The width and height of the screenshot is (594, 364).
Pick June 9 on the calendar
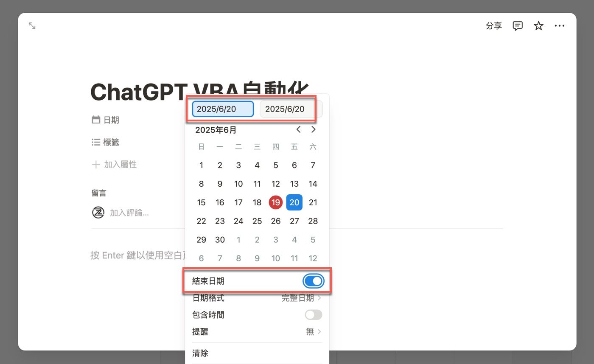(x=220, y=184)
